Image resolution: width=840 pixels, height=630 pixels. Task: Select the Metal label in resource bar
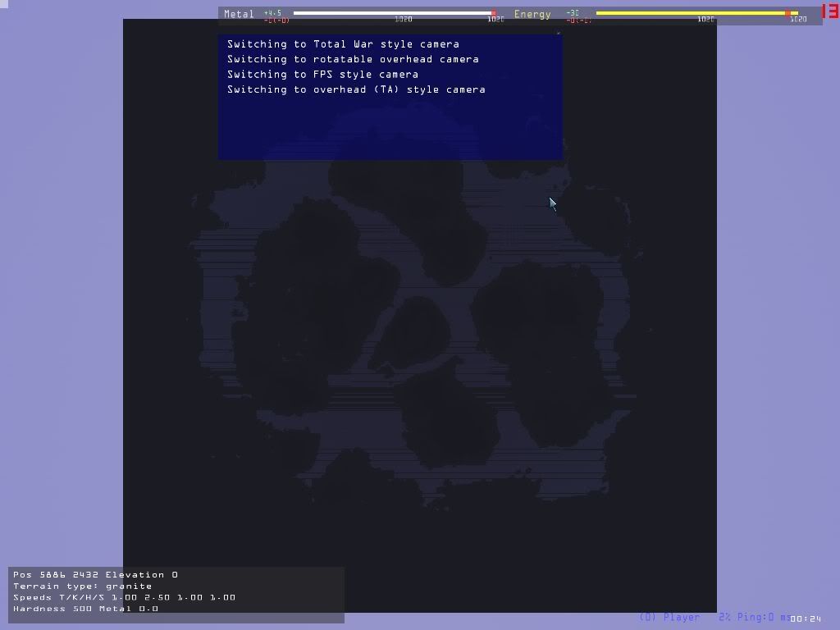coord(239,14)
